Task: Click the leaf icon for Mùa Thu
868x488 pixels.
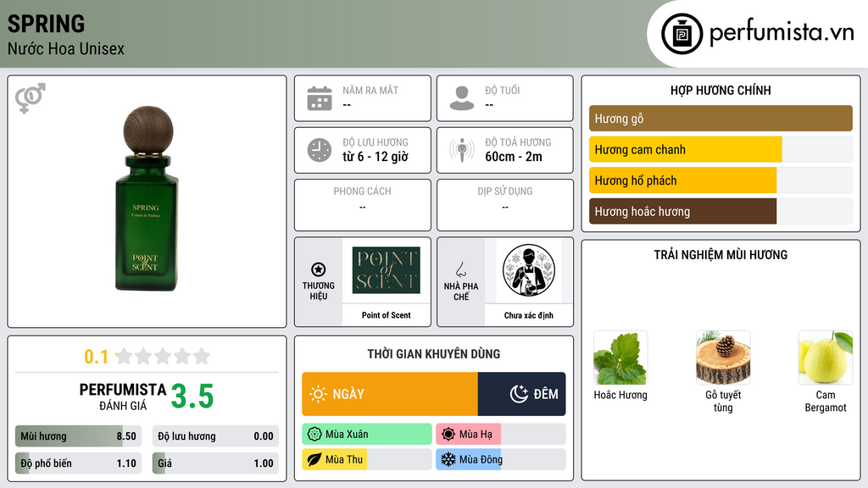Action: click(314, 459)
